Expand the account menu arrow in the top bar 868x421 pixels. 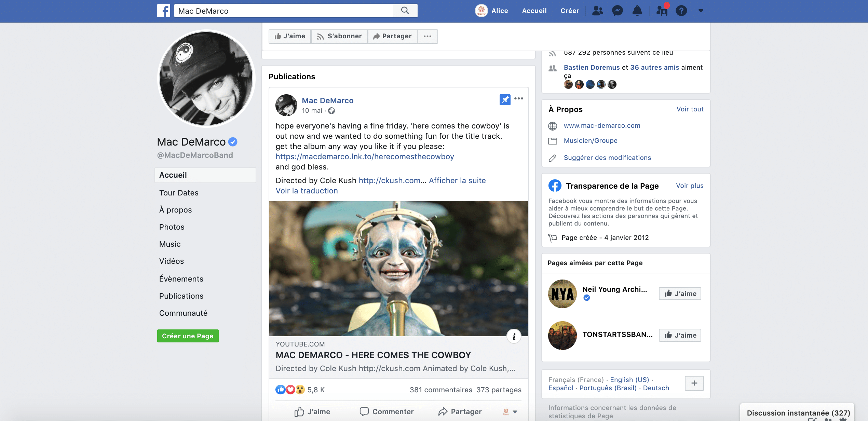(x=701, y=11)
